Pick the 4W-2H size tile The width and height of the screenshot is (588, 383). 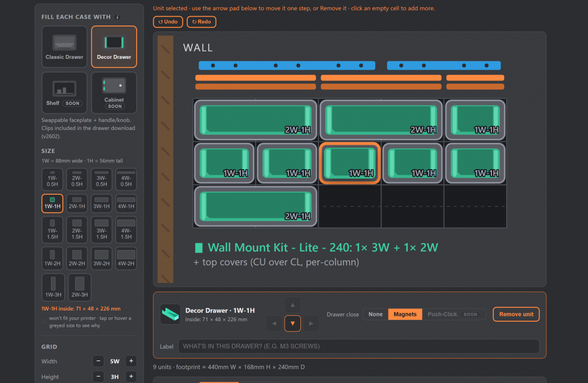coord(126,258)
